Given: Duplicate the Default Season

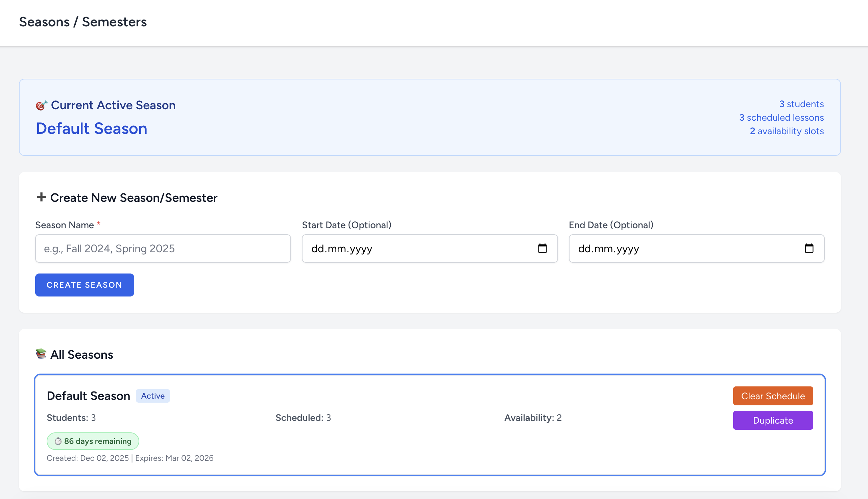Looking at the screenshot, I should click(773, 420).
